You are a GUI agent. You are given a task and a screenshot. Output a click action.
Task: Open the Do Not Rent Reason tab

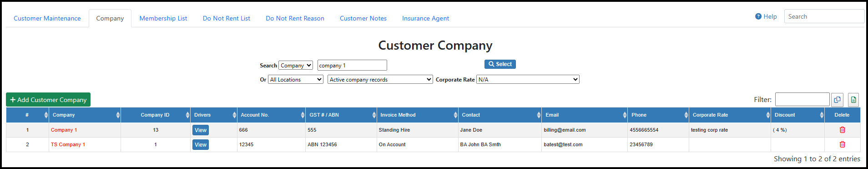click(295, 18)
